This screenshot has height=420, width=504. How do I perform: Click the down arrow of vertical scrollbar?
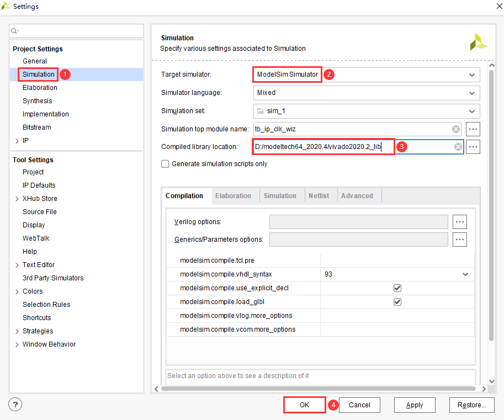[x=491, y=381]
